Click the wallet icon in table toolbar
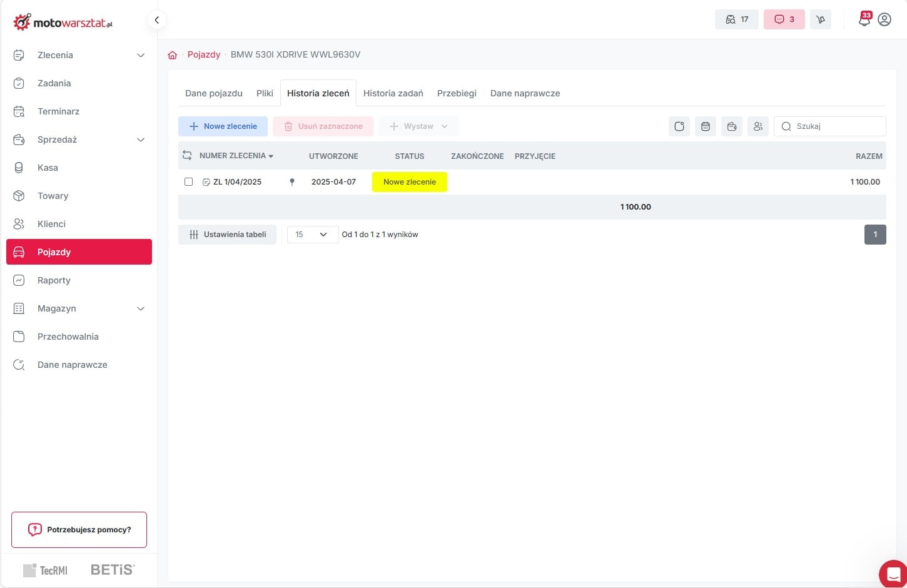Viewport: 907px width, 588px height. 732,126
